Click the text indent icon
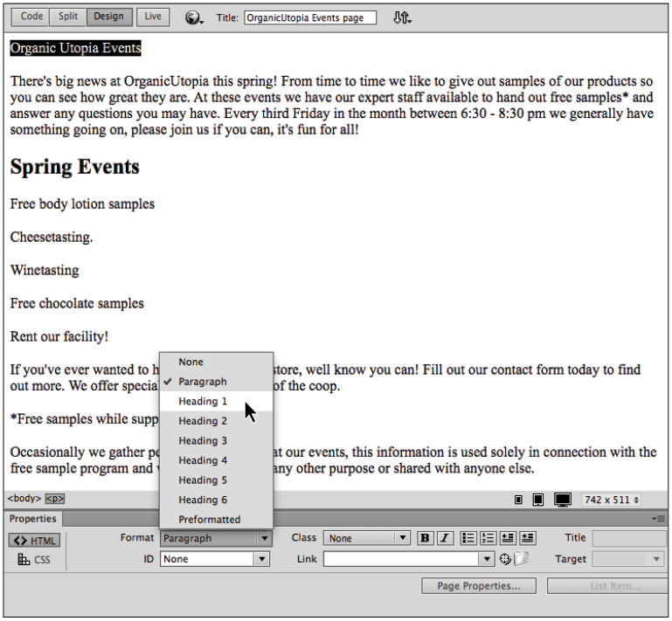Viewport: 672px width, 621px height. click(x=527, y=538)
